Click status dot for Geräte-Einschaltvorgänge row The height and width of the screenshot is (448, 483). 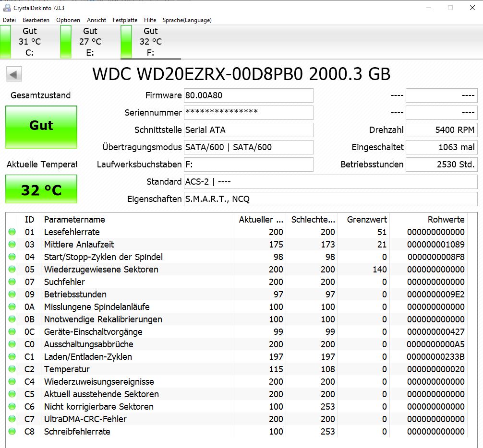12,331
